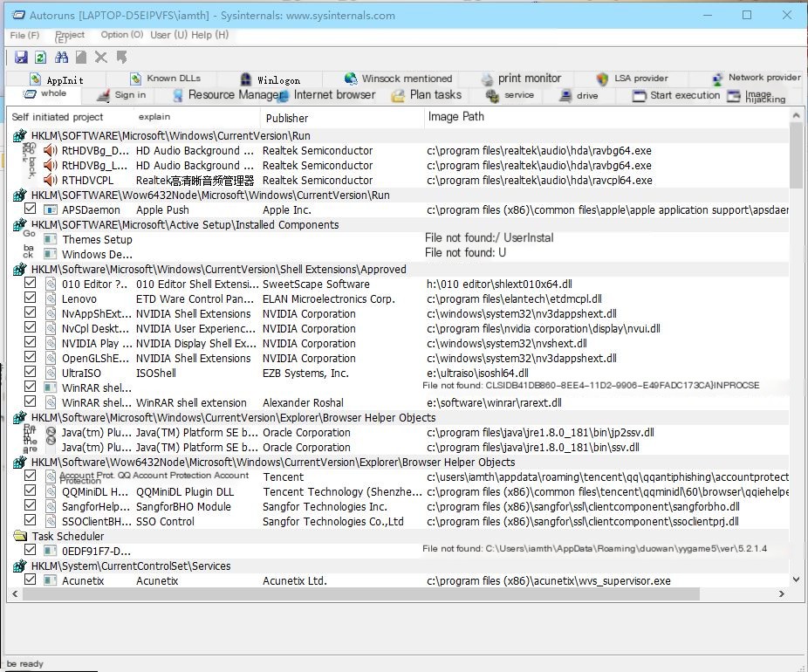The height and width of the screenshot is (672, 808).
Task: Select the EZB Systems, Inc. publisher cell
Action: coord(305,374)
